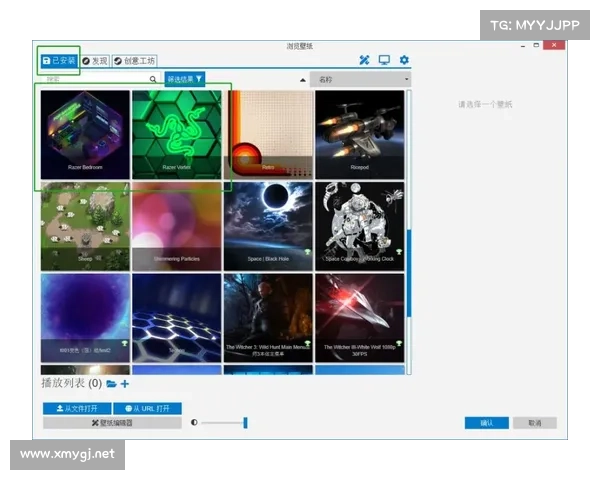Select The Witcher 3 Main Menu wallpaper
The height and width of the screenshot is (480, 600).
[268, 318]
